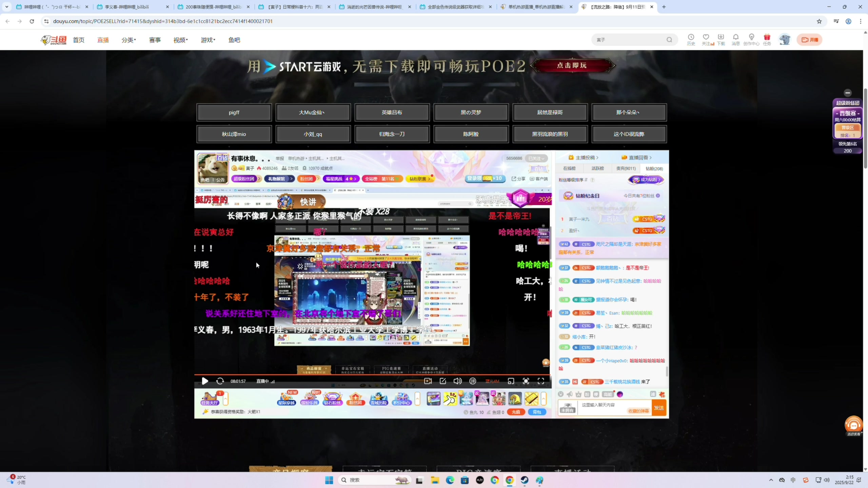The width and height of the screenshot is (868, 488).
Task: Open the 直播 navigation item
Action: coord(103,40)
